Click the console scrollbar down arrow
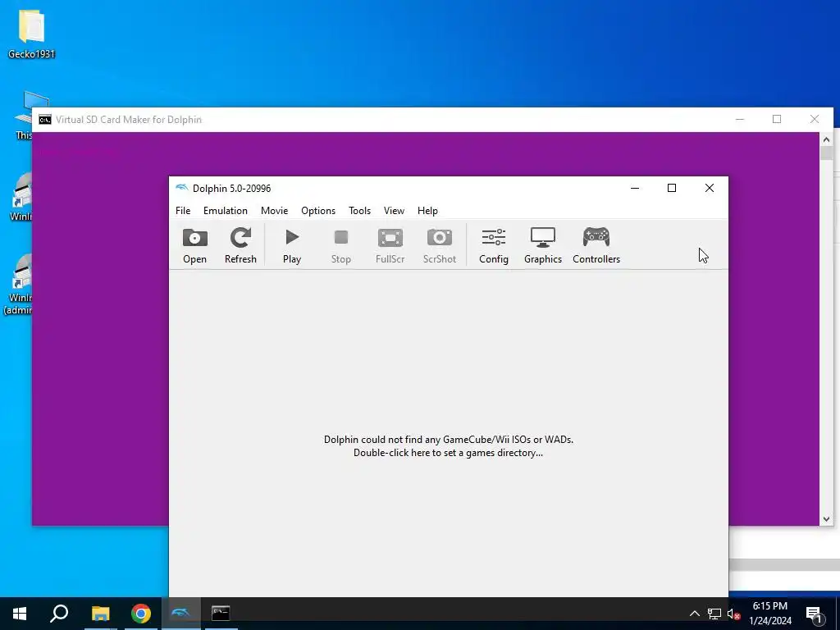 coord(826,518)
